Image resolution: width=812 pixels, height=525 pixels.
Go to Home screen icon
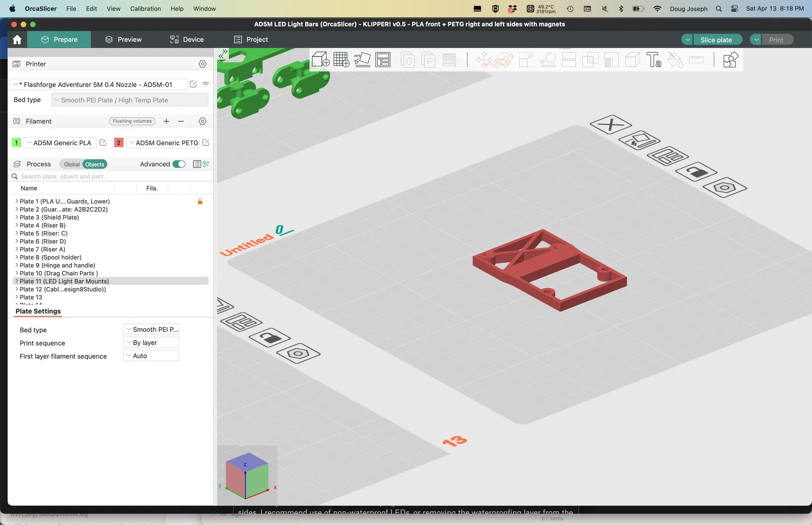[17, 40]
